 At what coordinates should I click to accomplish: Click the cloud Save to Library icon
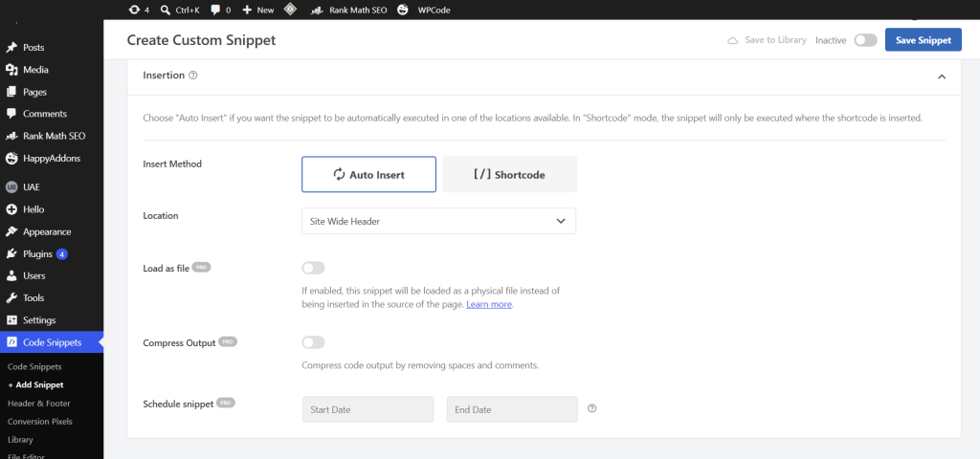click(x=732, y=40)
